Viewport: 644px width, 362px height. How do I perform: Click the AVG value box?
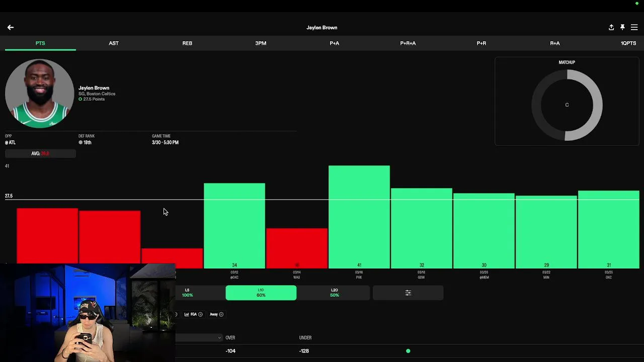(40, 153)
